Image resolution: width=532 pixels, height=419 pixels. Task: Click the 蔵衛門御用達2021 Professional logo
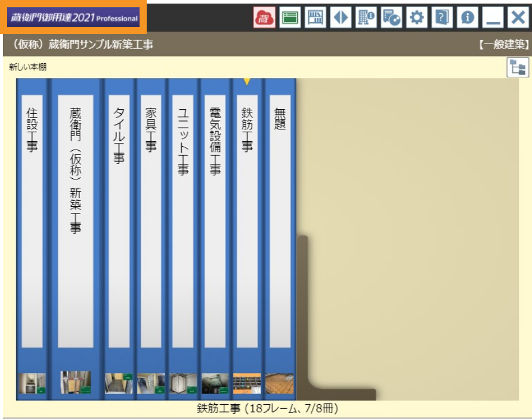coord(73,18)
